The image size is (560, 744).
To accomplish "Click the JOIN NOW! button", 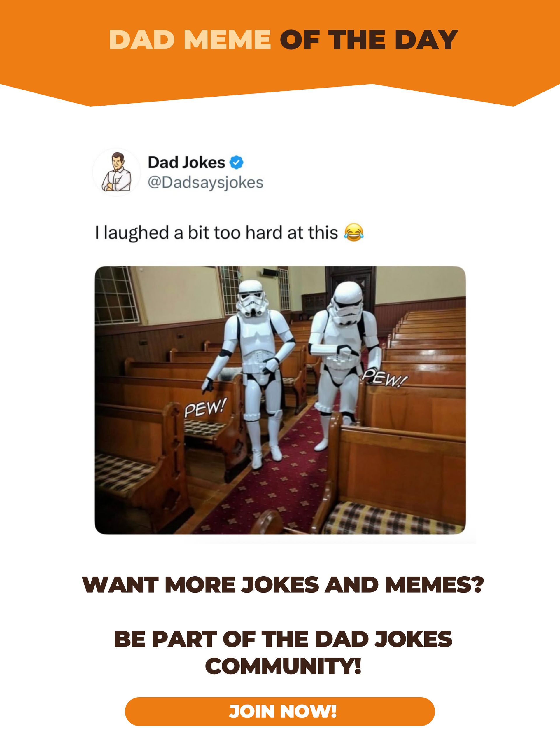I will tap(280, 711).
